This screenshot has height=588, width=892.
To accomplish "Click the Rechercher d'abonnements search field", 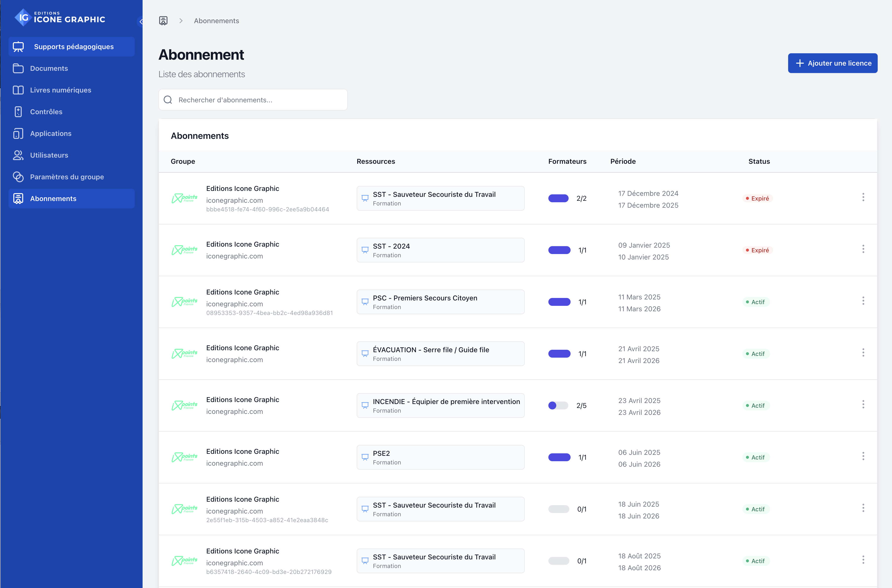I will [253, 100].
